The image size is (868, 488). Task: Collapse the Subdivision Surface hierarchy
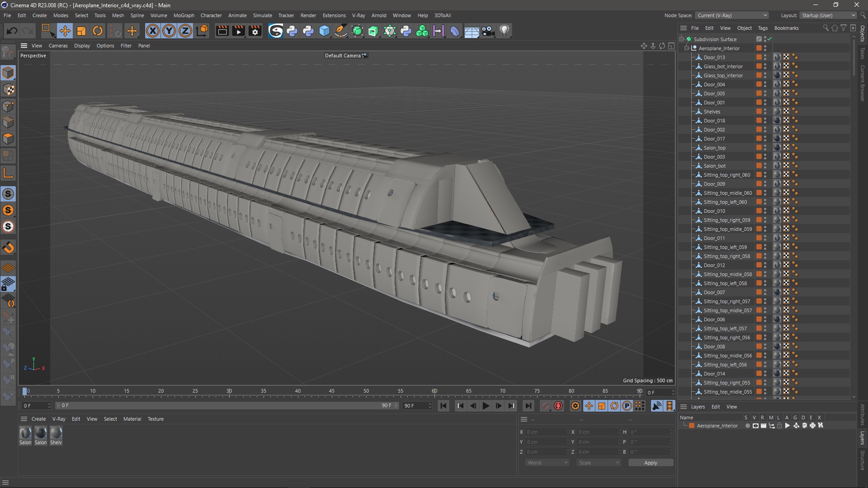pyautogui.click(x=681, y=39)
